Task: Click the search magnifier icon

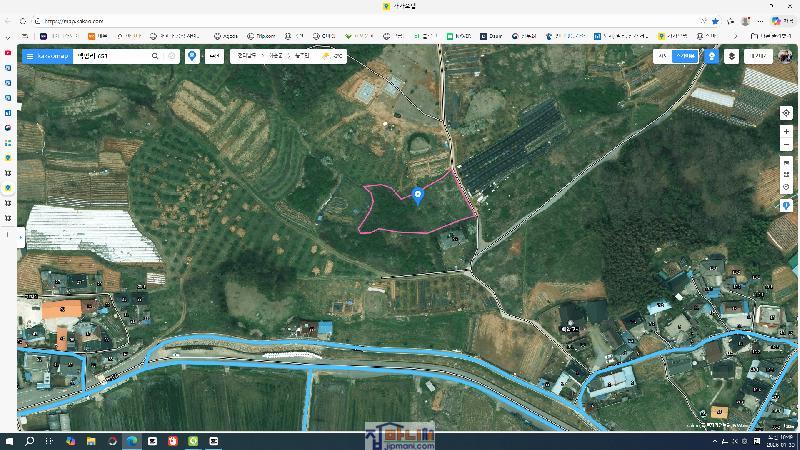Action: tap(155, 57)
